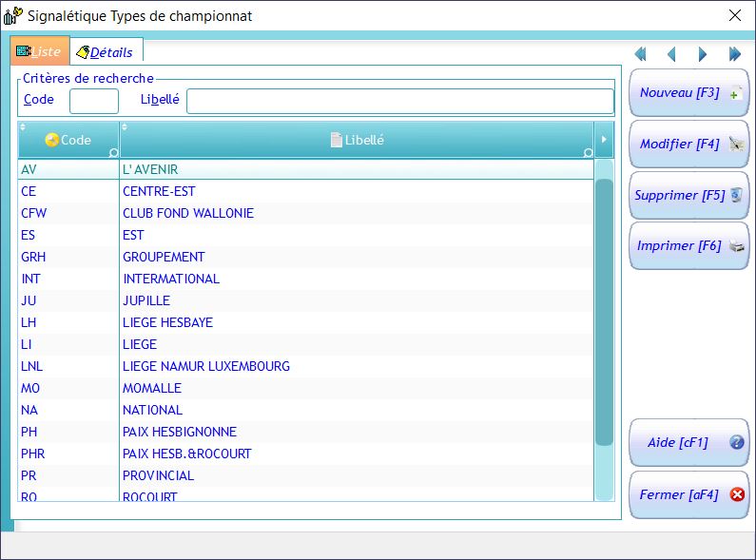Screen dimensions: 756x560
Task: Select the NATIONAL row
Action: tap(305, 410)
